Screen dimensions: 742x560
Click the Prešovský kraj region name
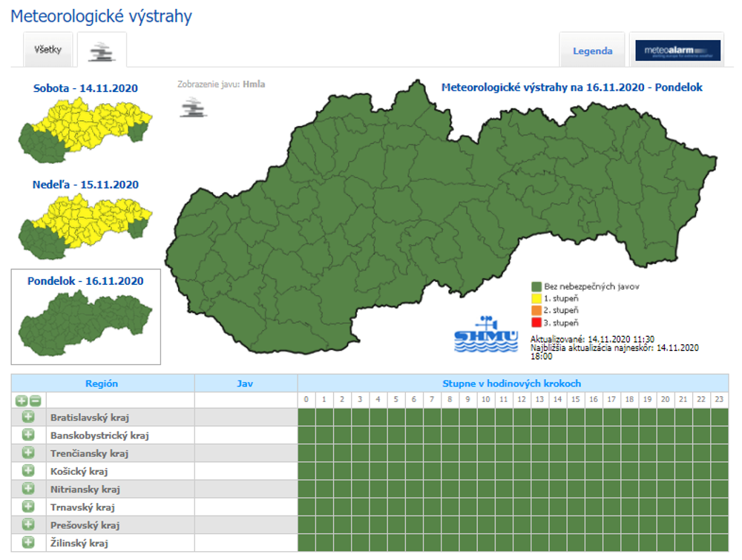pyautogui.click(x=85, y=525)
